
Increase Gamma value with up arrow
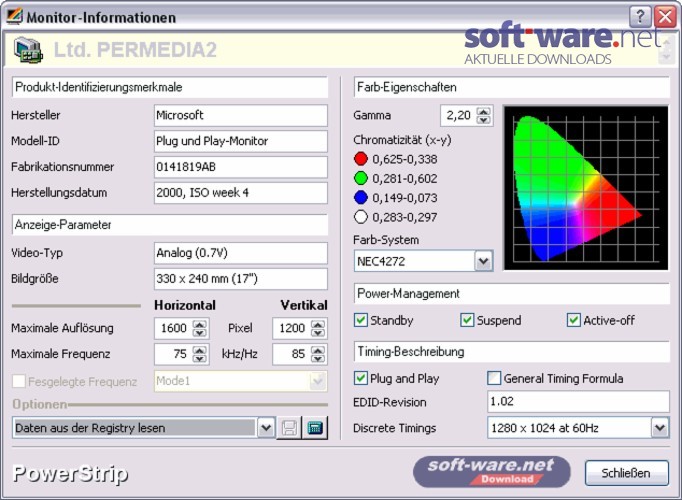pyautogui.click(x=484, y=111)
